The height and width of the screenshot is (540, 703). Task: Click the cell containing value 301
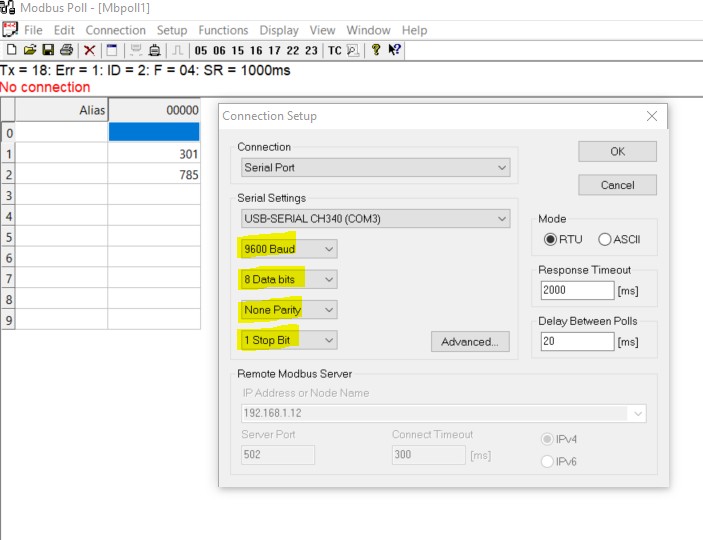point(154,154)
